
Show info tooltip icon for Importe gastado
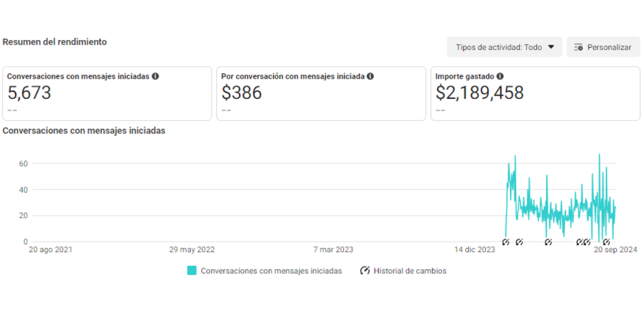(500, 76)
